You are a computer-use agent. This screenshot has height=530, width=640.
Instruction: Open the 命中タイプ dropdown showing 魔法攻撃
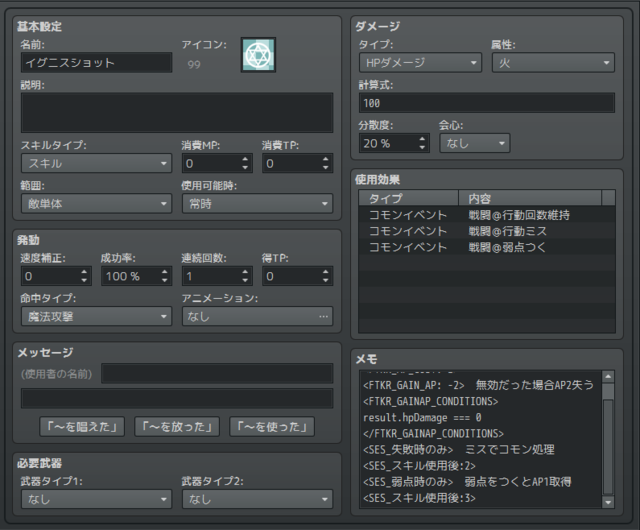[96, 316]
